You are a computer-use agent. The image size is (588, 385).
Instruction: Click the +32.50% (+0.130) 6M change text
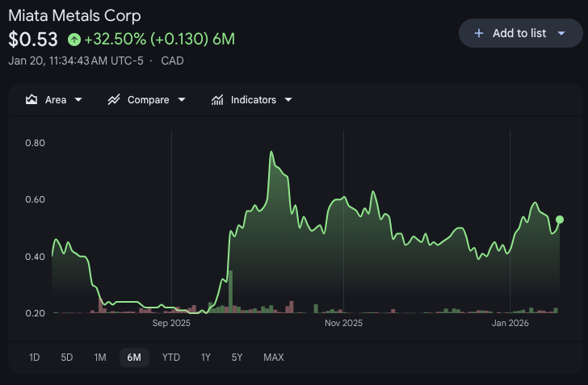[x=160, y=40]
